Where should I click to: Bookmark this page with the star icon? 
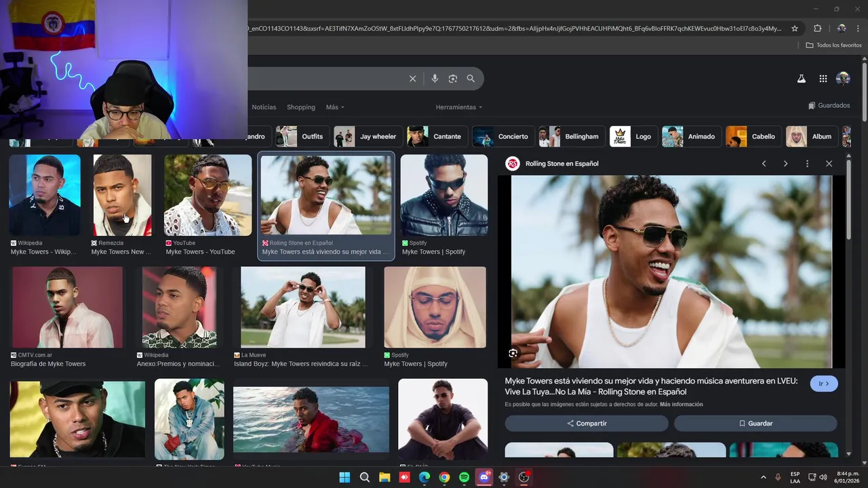pyautogui.click(x=795, y=28)
